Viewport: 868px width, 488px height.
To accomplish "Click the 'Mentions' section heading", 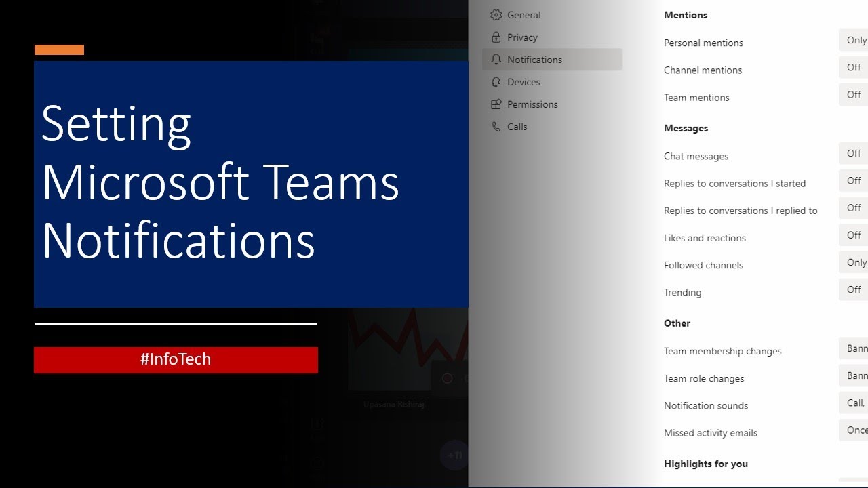I will [686, 15].
